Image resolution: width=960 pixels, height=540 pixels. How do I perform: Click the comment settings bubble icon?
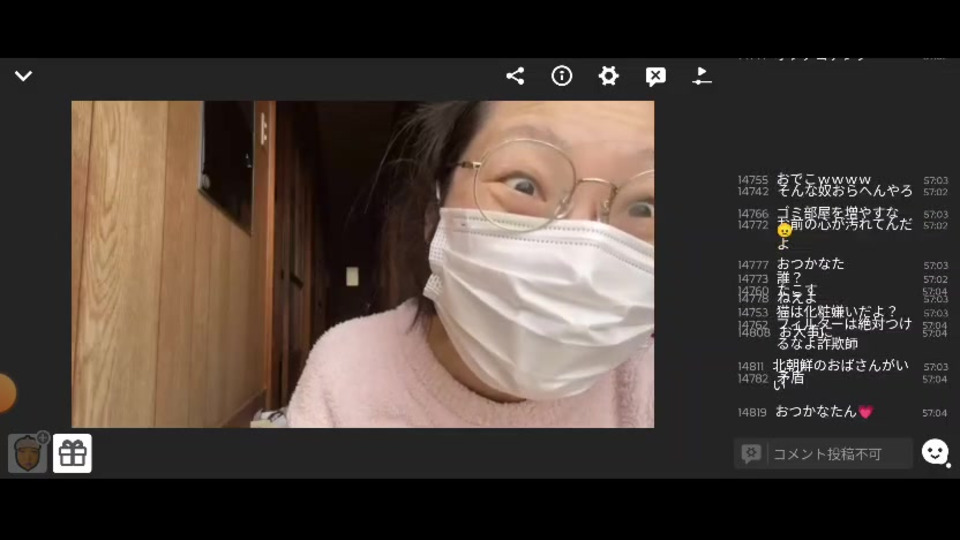[751, 453]
